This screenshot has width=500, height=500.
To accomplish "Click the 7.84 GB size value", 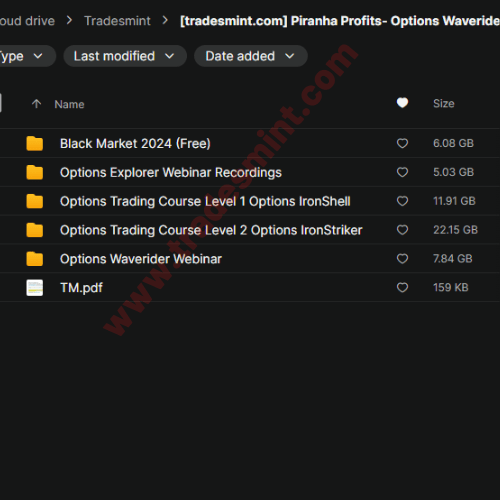I will tap(453, 259).
